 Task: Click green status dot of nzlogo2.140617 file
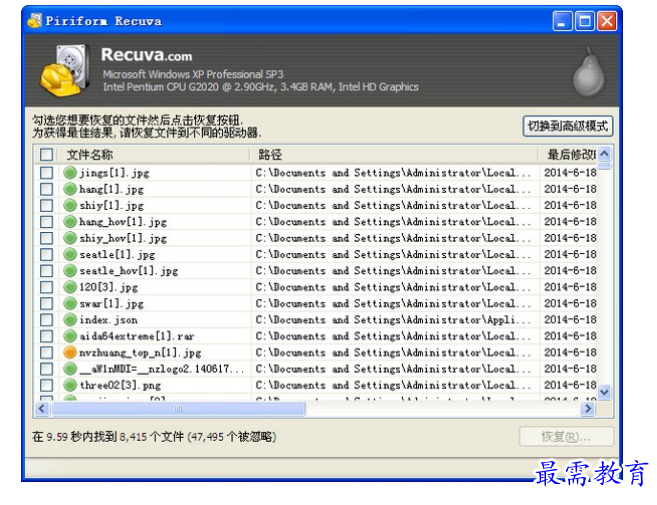tap(70, 369)
